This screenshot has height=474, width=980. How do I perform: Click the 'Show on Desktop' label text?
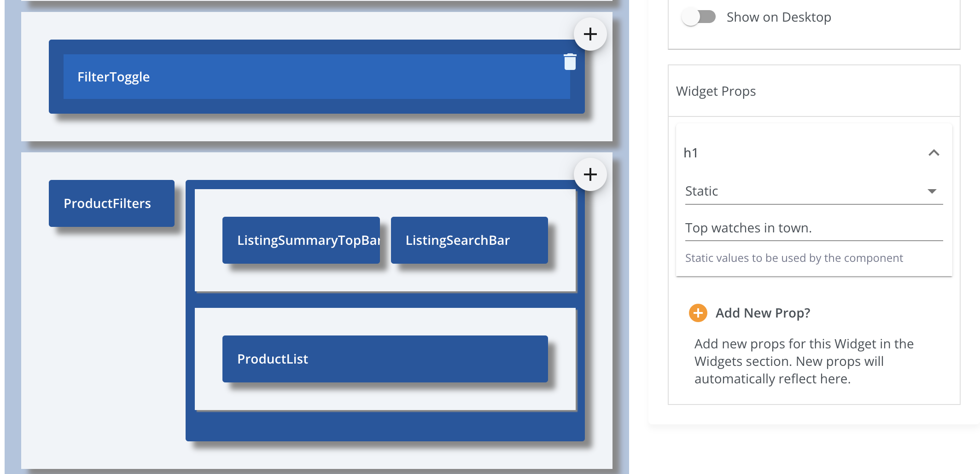click(x=779, y=17)
